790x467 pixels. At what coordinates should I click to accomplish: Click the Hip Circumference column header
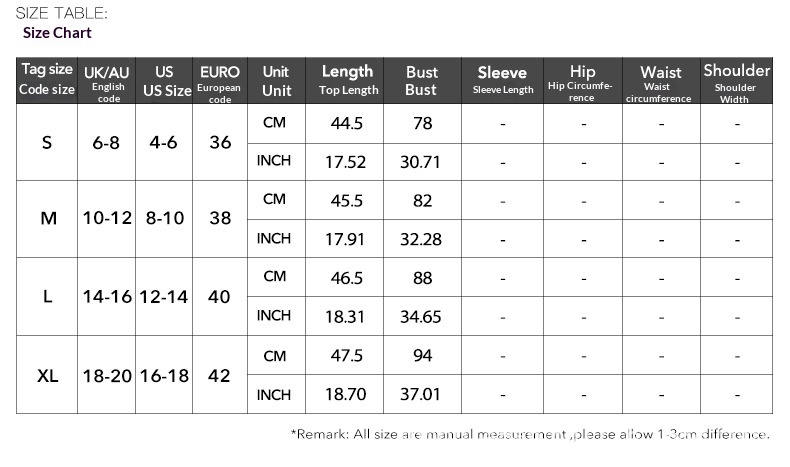point(582,80)
